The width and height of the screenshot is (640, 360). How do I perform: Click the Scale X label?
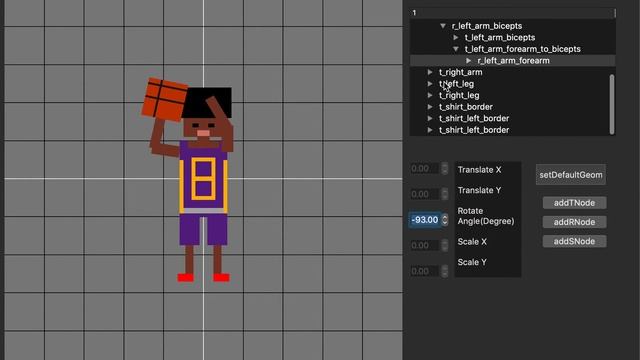[472, 242]
